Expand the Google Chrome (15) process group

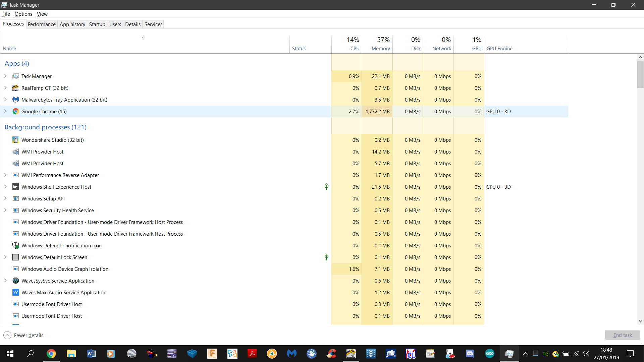click(x=5, y=111)
